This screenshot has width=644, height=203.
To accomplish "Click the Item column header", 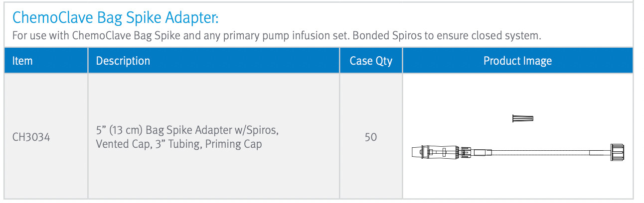I will tap(22, 61).
